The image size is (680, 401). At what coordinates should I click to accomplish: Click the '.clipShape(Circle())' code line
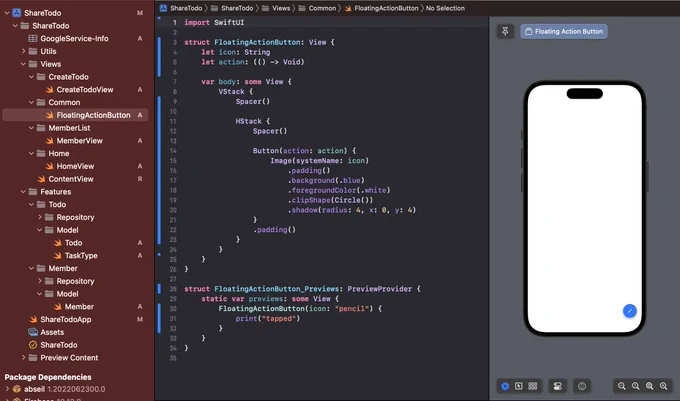330,200
